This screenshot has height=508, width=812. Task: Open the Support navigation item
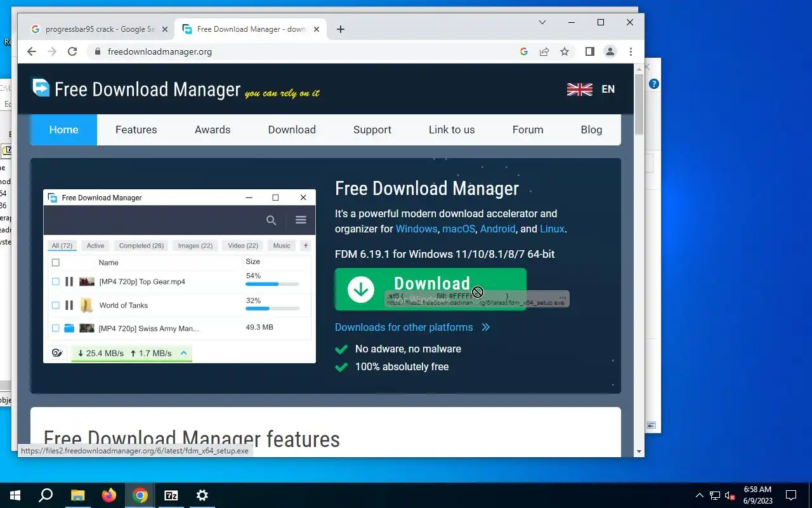(372, 130)
